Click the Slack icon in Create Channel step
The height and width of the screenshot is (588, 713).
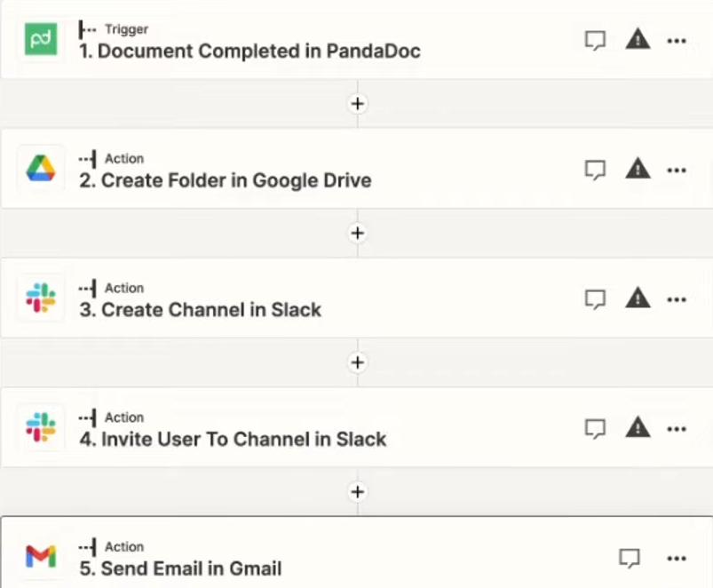pos(41,298)
